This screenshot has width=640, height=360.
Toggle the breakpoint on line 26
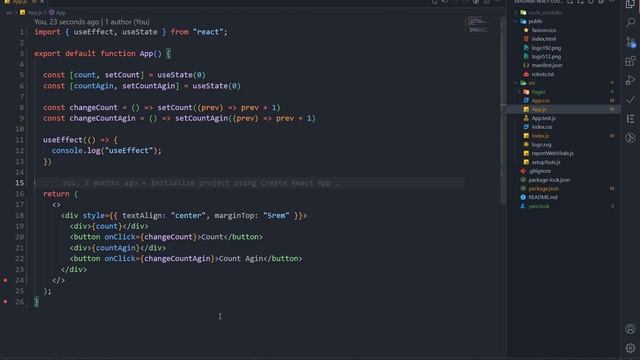[5, 302]
